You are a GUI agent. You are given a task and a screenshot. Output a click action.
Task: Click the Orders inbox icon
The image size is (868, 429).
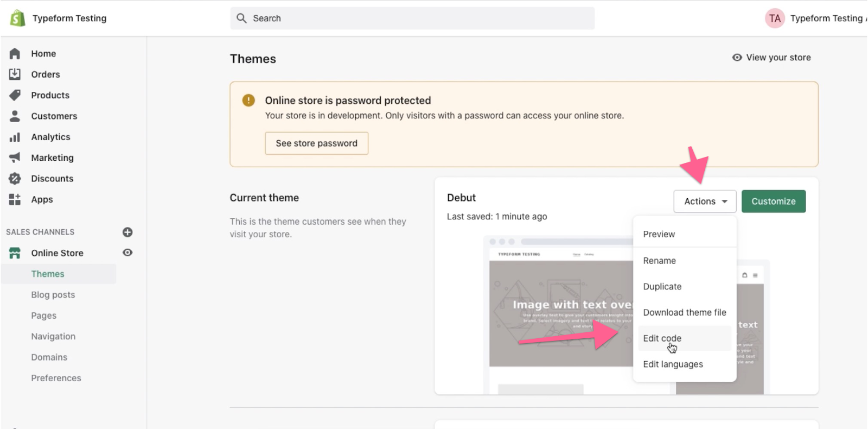coord(15,74)
